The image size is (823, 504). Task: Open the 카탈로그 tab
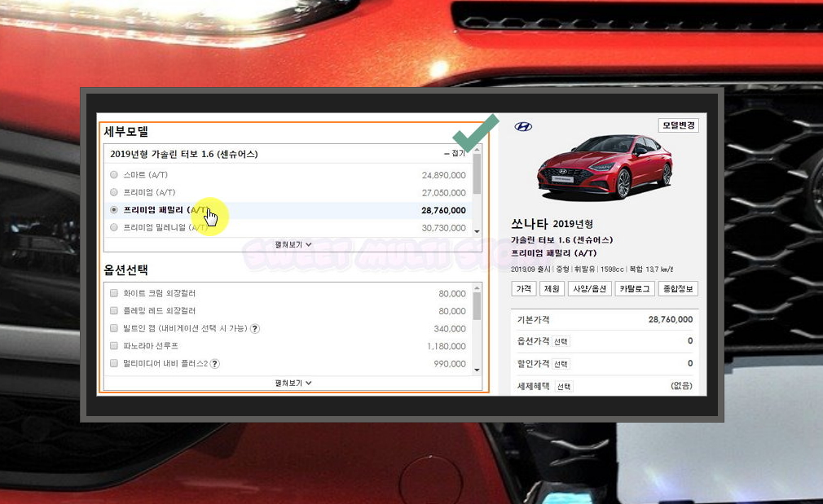coord(634,289)
